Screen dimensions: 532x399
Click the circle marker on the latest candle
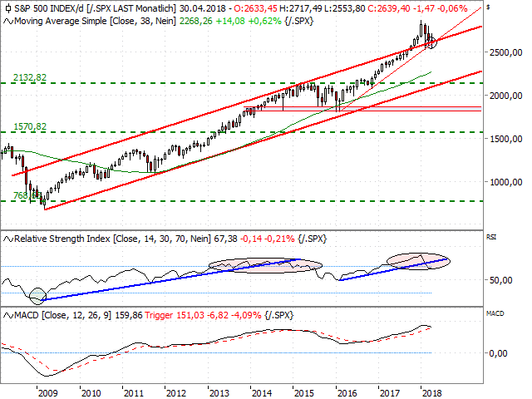[432, 43]
